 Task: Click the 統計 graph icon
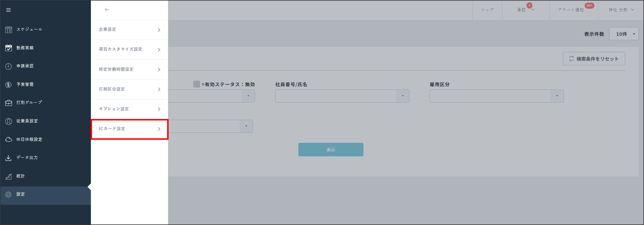(8, 176)
